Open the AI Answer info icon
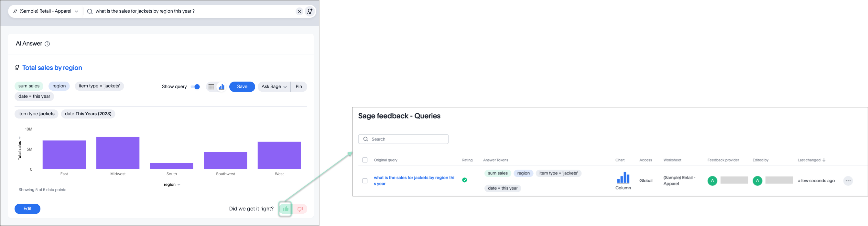This screenshot has width=868, height=226. [x=48, y=44]
